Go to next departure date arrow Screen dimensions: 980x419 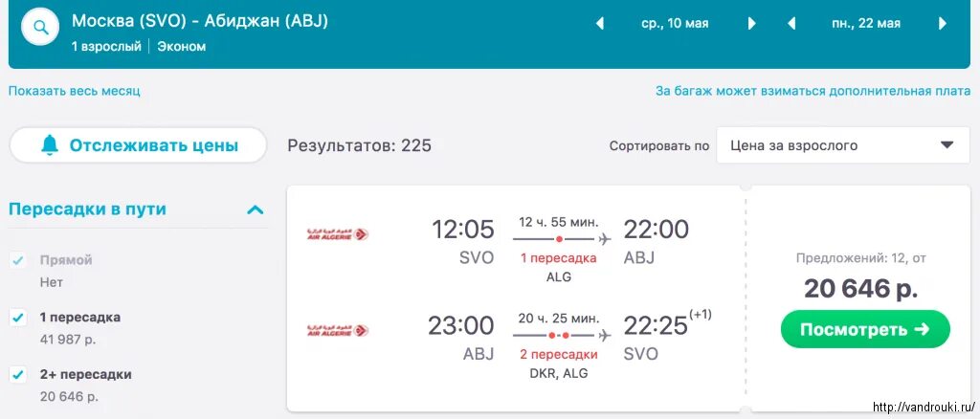tap(752, 24)
